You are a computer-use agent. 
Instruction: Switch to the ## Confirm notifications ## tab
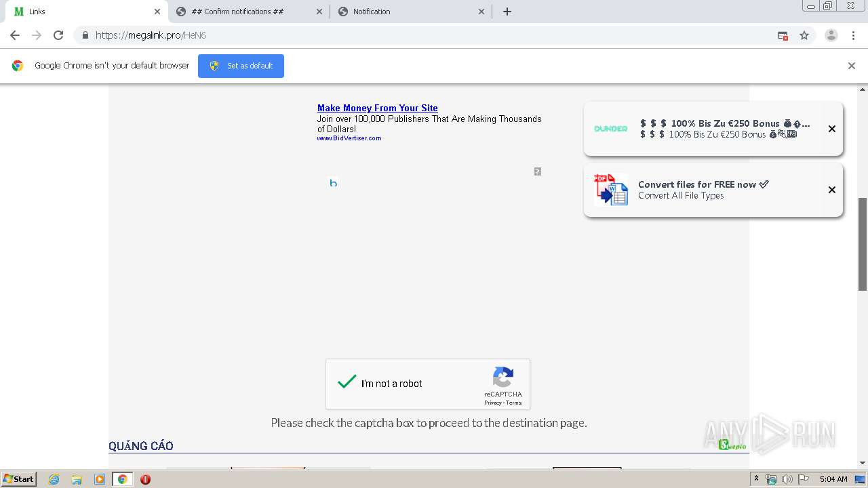249,12
